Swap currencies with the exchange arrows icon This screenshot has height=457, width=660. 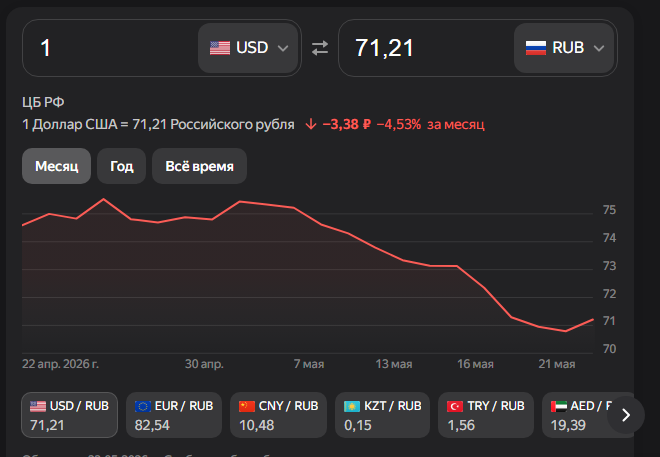pyautogui.click(x=319, y=48)
